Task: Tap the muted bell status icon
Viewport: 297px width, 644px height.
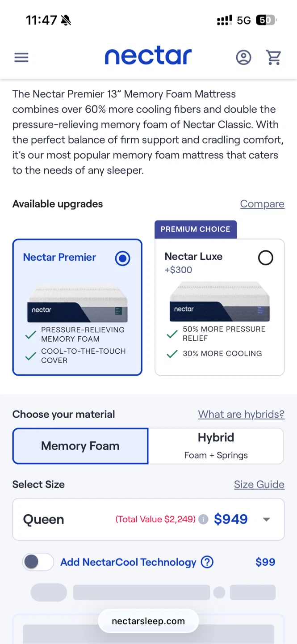Action: [66, 20]
